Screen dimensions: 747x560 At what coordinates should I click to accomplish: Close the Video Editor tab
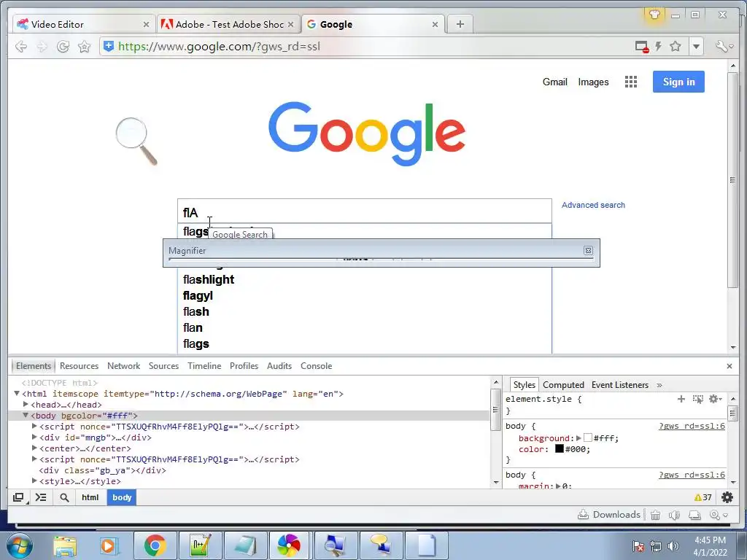pos(146,24)
